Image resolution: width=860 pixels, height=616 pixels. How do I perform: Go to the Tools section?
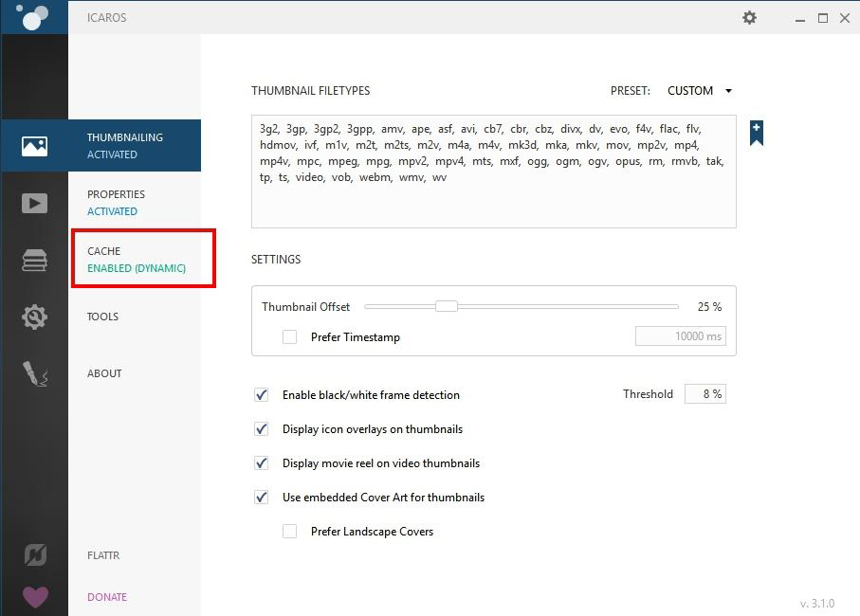pyautogui.click(x=103, y=317)
